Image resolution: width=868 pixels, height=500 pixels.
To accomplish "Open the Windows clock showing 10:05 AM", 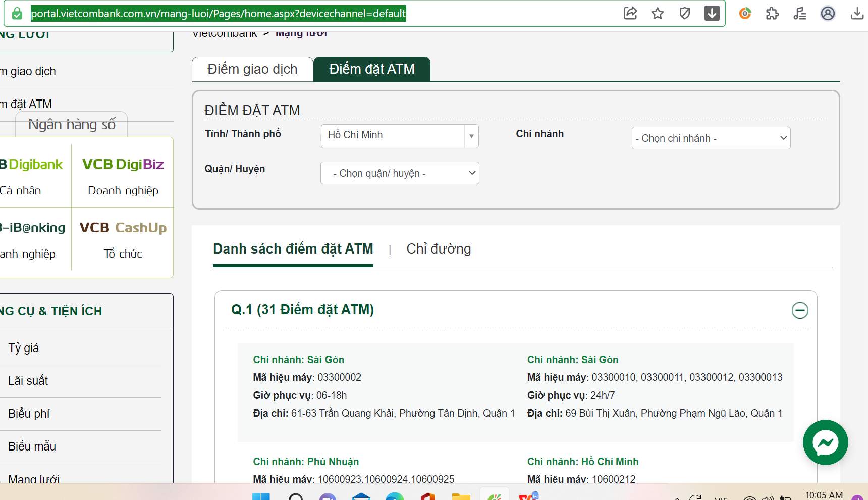I will point(824,495).
